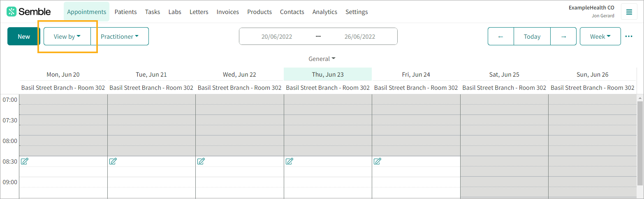
Task: Expand the View by dropdown
Action: pos(67,36)
